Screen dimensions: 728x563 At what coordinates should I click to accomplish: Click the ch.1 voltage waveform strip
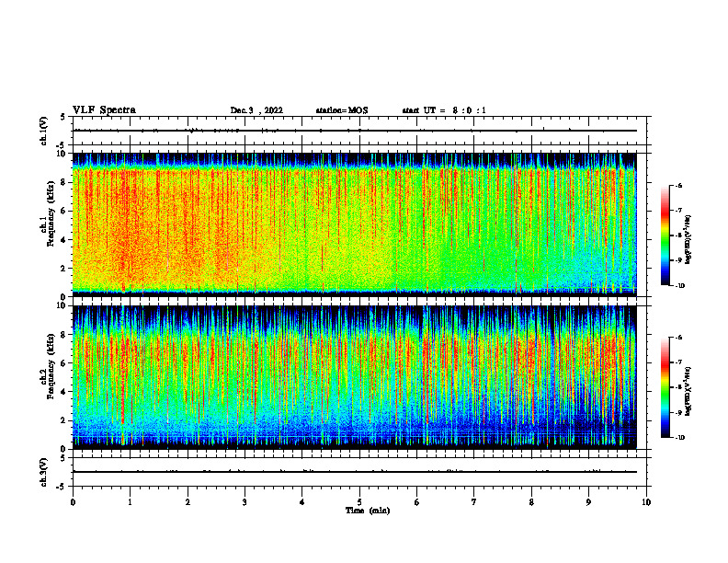coord(359,131)
